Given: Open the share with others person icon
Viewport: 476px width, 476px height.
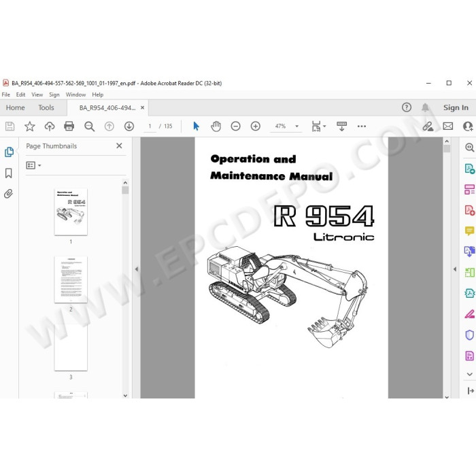Looking at the screenshot, I should click(468, 126).
